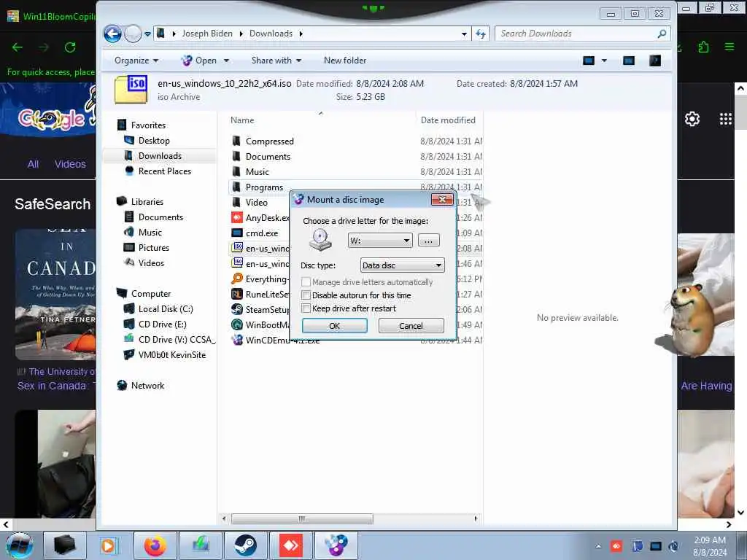Open Pictures library in navigation pane
747x560 pixels.
point(153,248)
